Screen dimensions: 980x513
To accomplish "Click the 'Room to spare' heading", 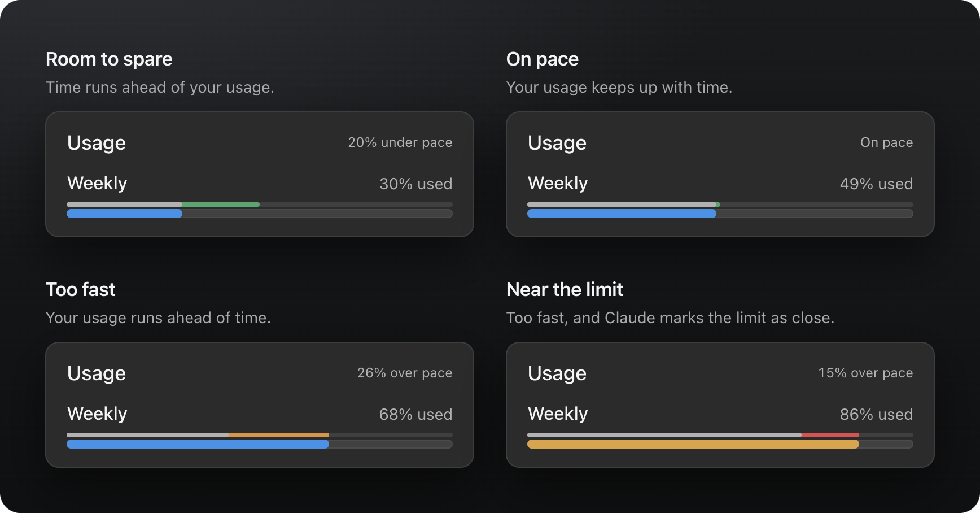I will click(x=109, y=59).
